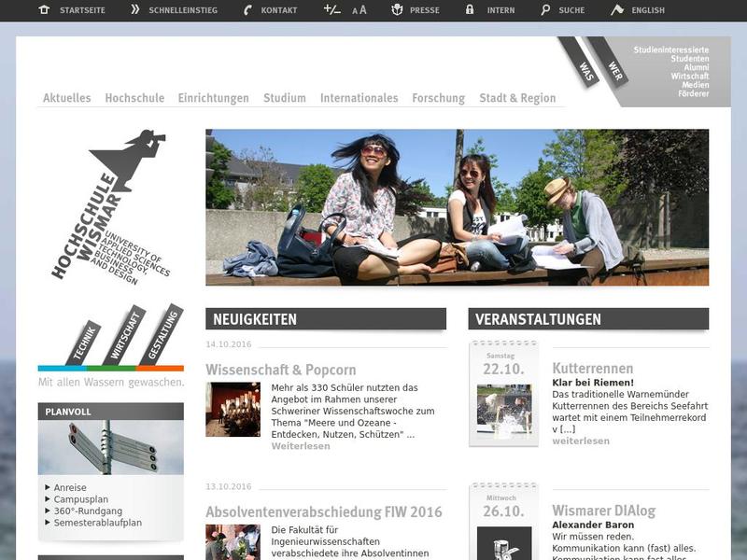Click the orange Gestaltung color bar
Image resolution: width=747 pixels, height=560 pixels.
[160, 368]
